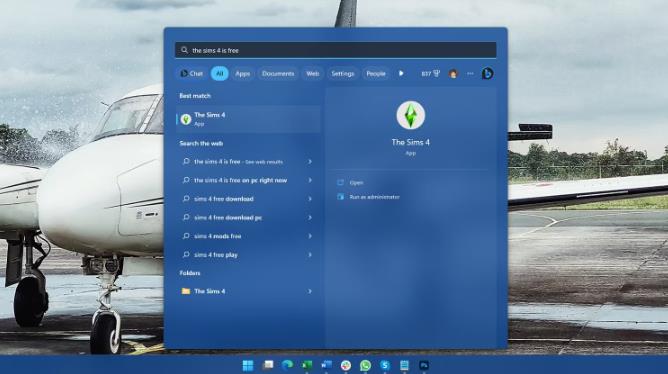668x374 pixels.
Task: Expand 'the sims 4 is free' chevron
Action: pyautogui.click(x=310, y=162)
